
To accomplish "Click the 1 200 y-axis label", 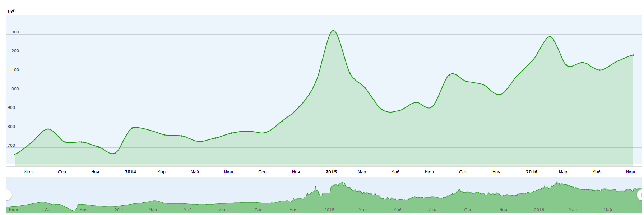I will pos(13,51).
